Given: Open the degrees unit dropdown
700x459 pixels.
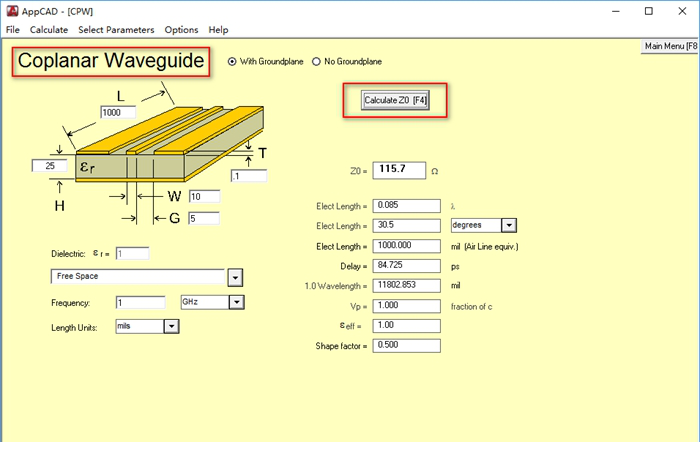Looking at the screenshot, I should pyautogui.click(x=509, y=225).
